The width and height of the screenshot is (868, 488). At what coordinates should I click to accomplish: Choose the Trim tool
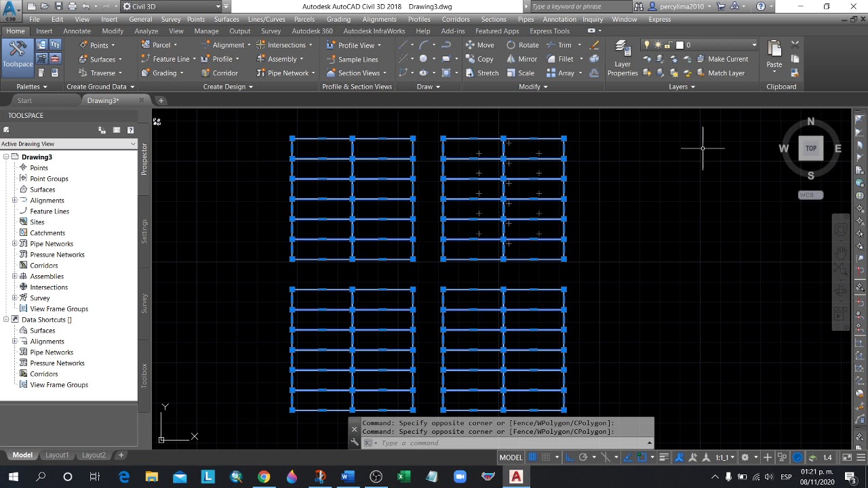(559, 45)
